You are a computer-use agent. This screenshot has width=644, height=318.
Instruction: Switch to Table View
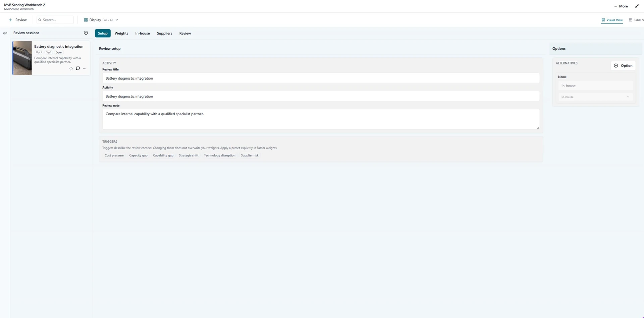(636, 20)
